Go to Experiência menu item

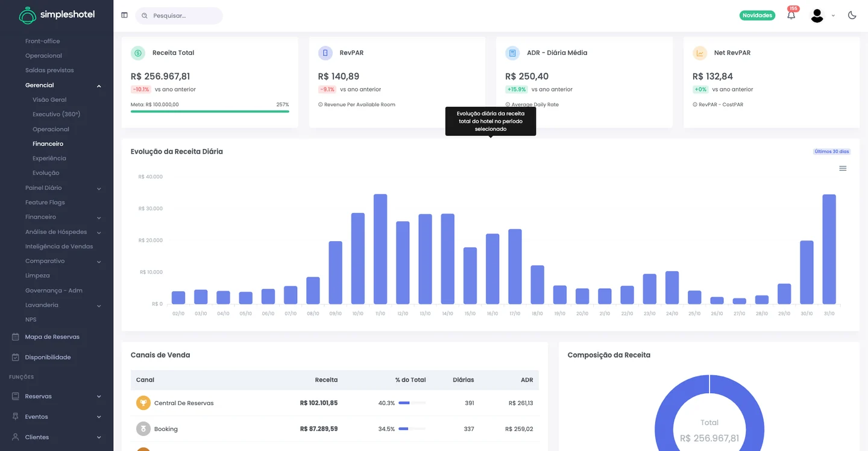(49, 159)
